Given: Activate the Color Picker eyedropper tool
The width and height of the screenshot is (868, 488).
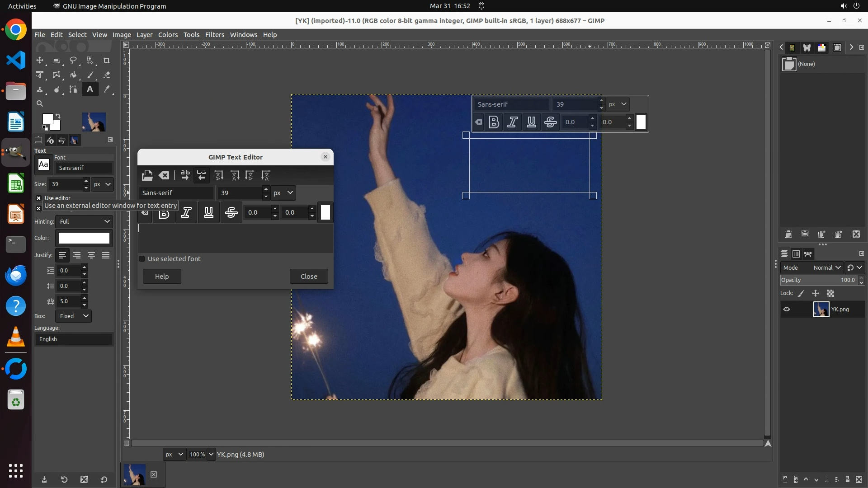Looking at the screenshot, I should 107,89.
